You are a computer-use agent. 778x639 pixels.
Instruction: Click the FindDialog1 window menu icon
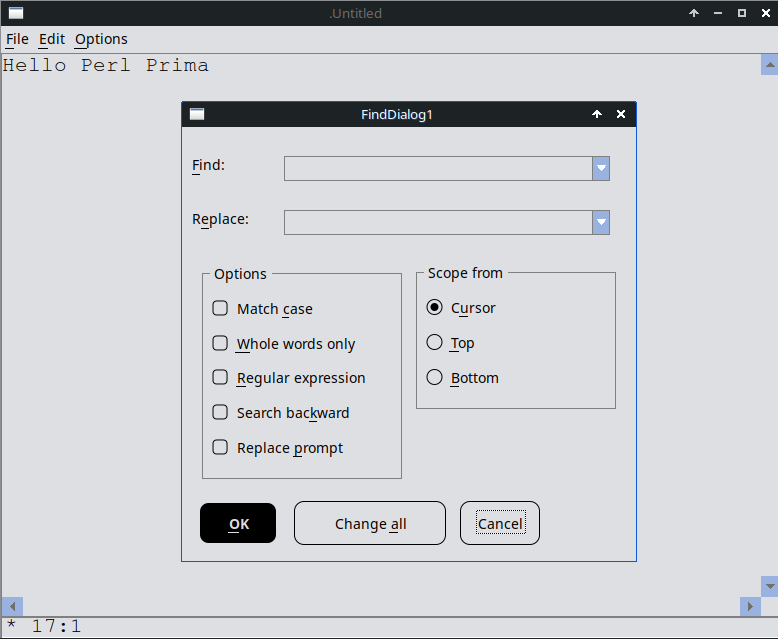pos(197,114)
